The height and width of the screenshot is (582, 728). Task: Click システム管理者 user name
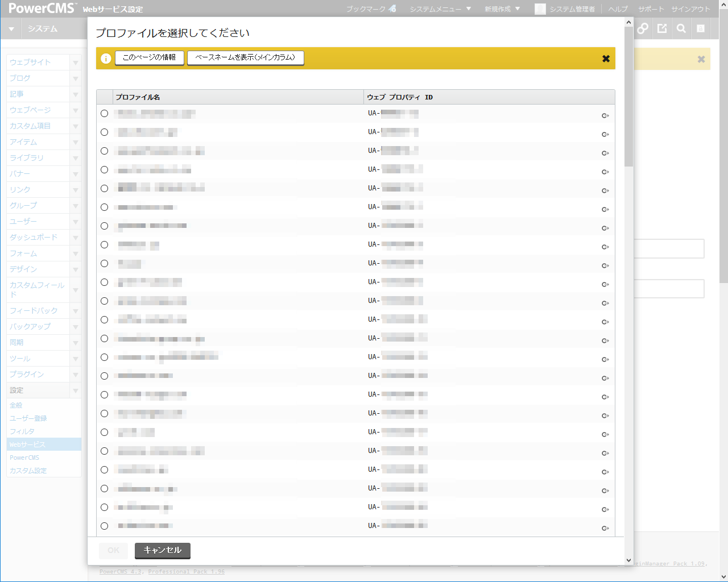572,9
